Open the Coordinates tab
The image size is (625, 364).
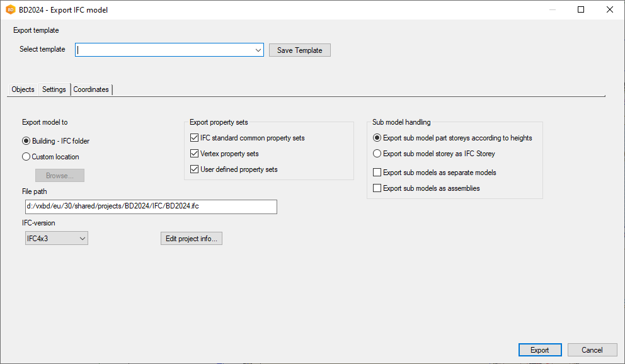91,89
